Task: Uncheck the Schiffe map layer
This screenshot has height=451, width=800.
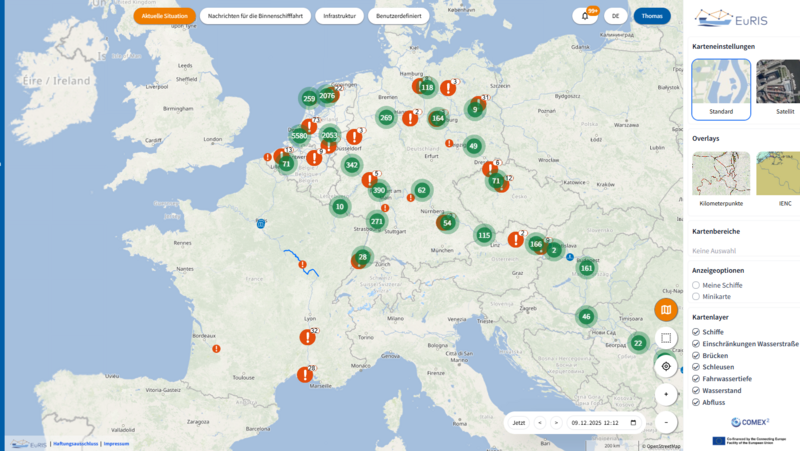Action: click(x=696, y=332)
